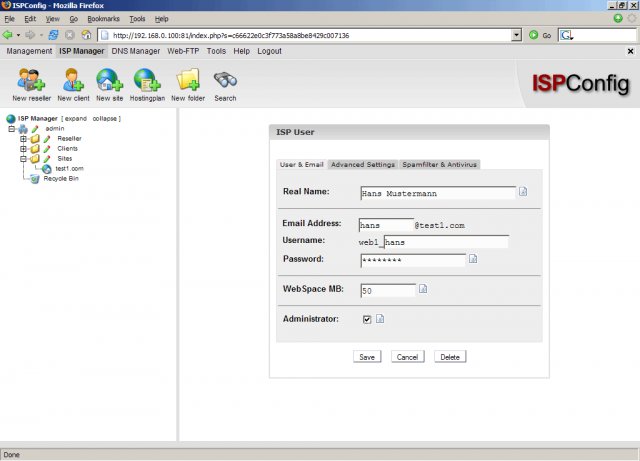Click help icon next to Administrator checkbox
640x461 pixels.
[380, 319]
